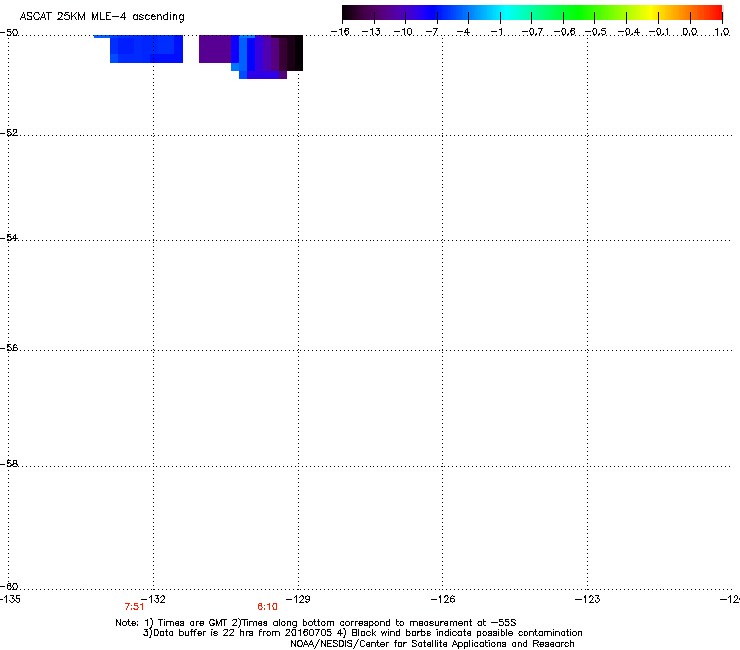Click the red 8:10 pass time
Image resolution: width=740 pixels, height=650 pixels.
268,607
